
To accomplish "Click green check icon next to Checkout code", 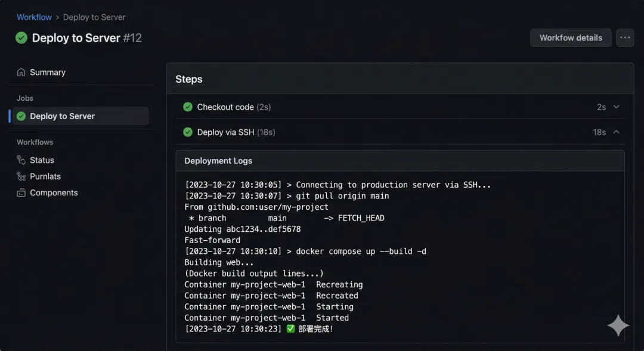I will (187, 107).
